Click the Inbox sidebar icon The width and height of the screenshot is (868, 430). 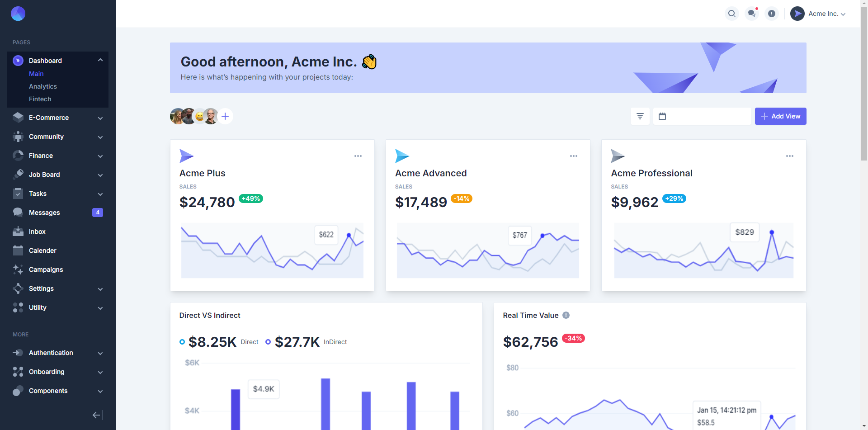point(18,232)
